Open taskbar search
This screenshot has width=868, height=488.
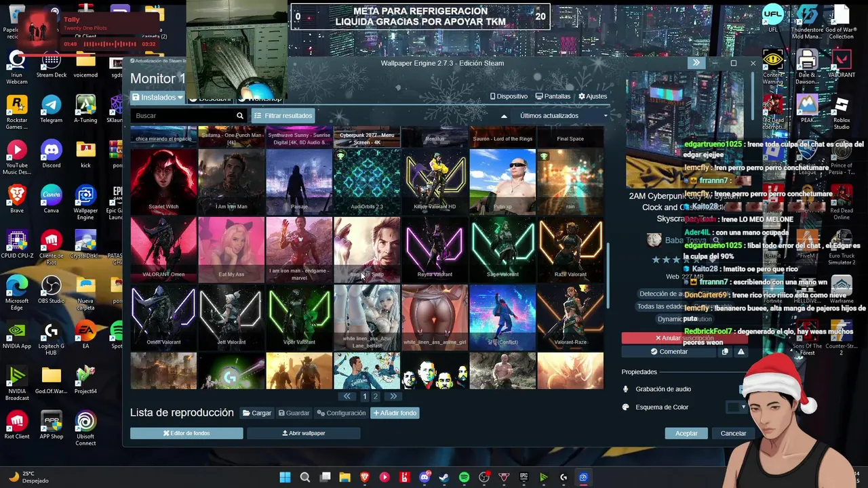[x=305, y=477]
